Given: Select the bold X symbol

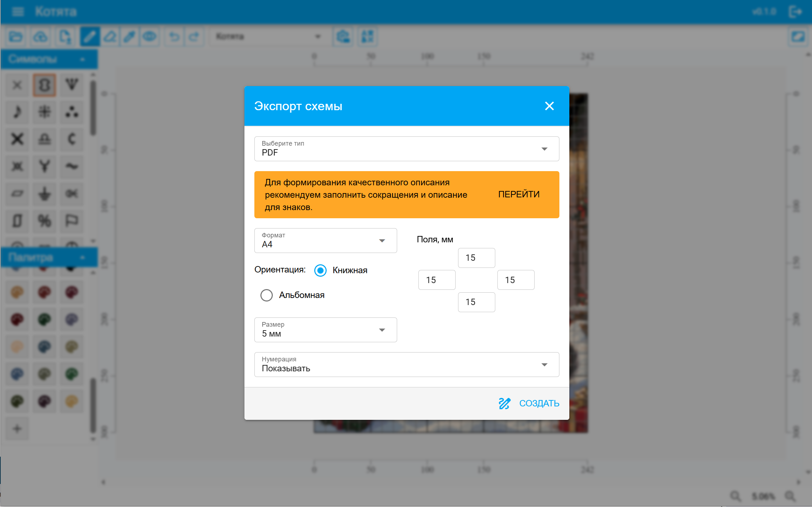Looking at the screenshot, I should pyautogui.click(x=17, y=139).
